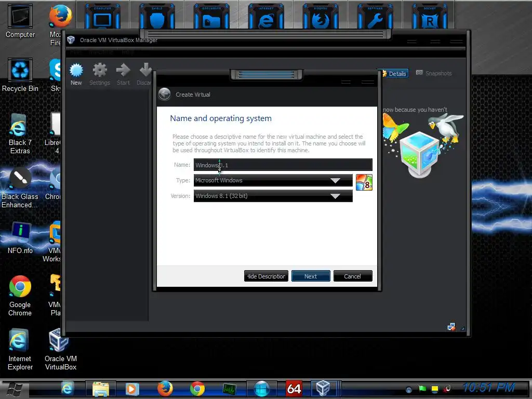Click the 10:51 PM taskbar clock
This screenshot has height=399, width=532.
pyautogui.click(x=489, y=388)
